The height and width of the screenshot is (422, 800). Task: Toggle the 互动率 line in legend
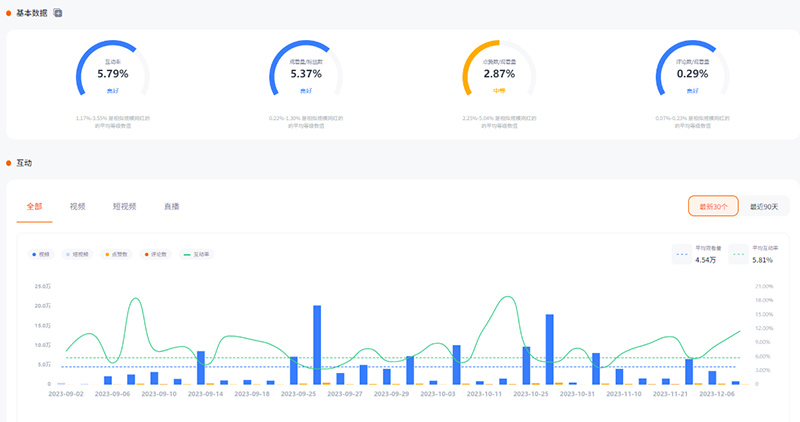[x=193, y=254]
